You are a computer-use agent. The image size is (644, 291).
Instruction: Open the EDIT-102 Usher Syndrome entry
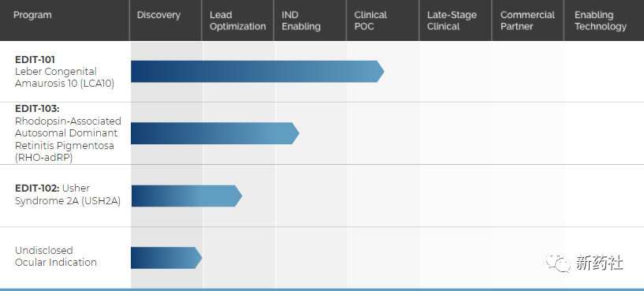68,195
